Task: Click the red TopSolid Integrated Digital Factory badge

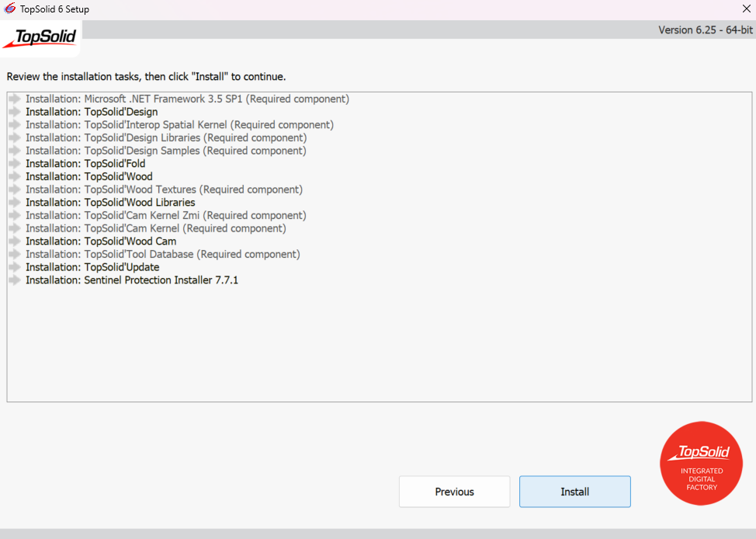Action: (701, 464)
